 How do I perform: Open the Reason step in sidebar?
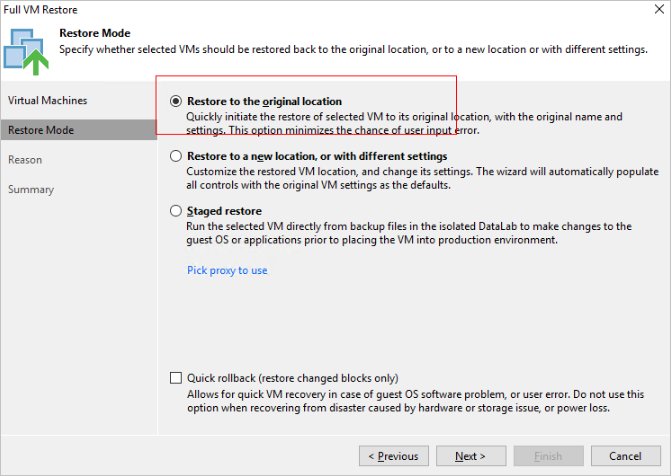25,160
